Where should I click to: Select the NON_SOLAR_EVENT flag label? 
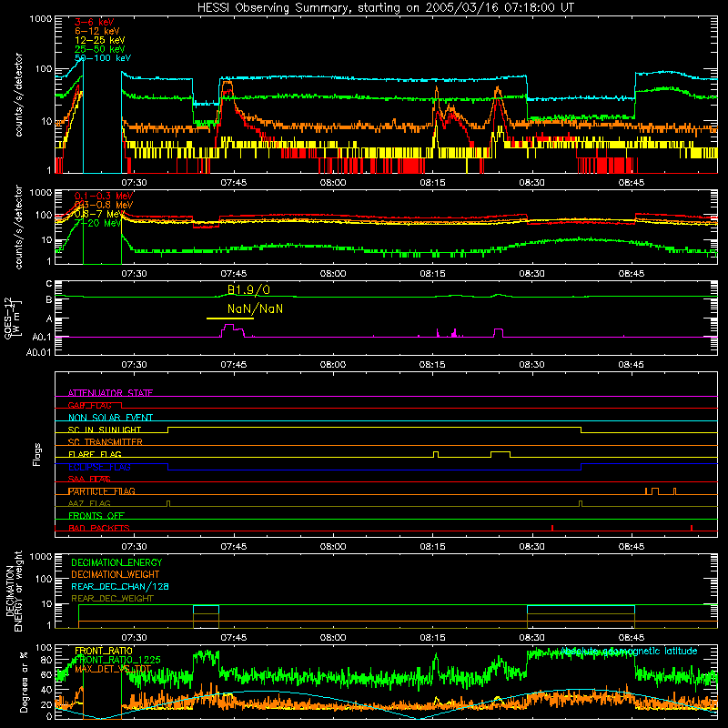pyautogui.click(x=110, y=418)
